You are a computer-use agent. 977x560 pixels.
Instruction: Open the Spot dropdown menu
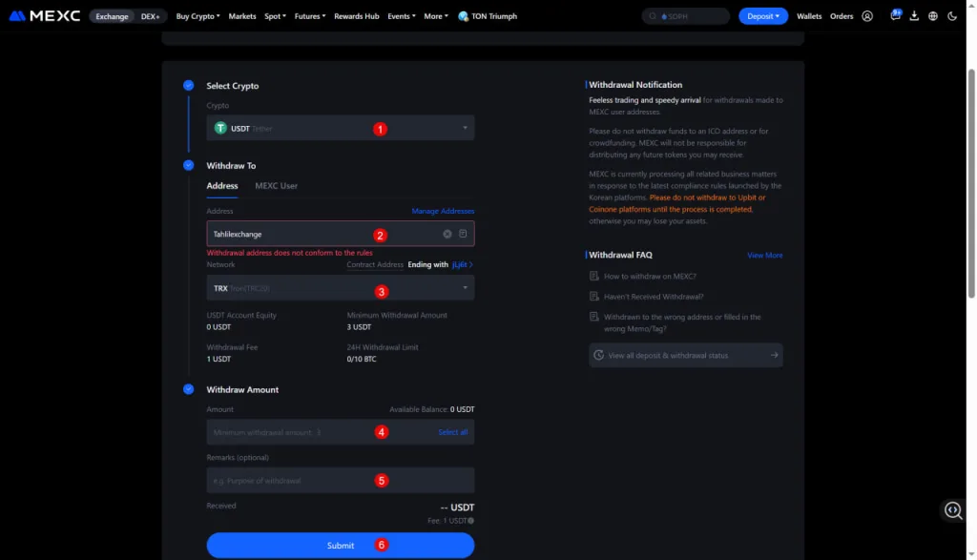pos(275,16)
